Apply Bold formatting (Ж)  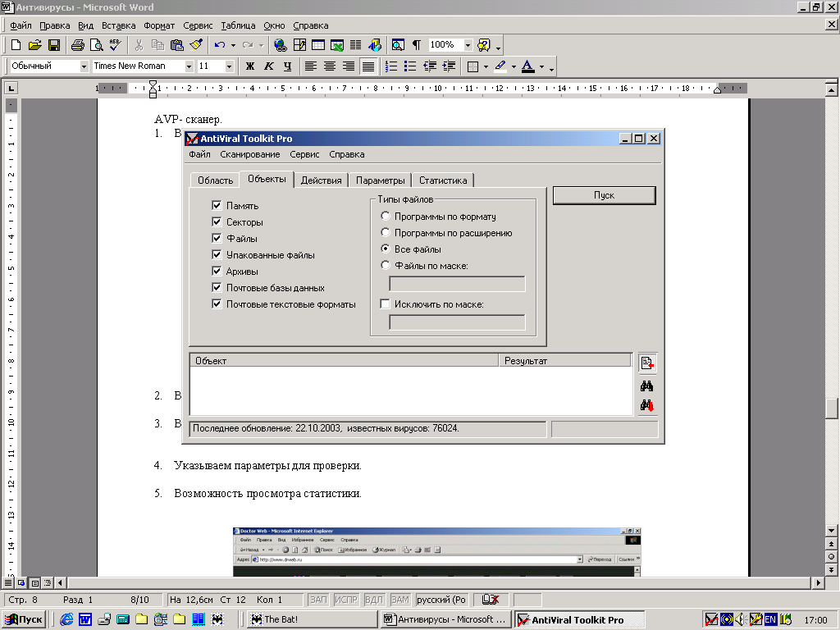click(250, 66)
